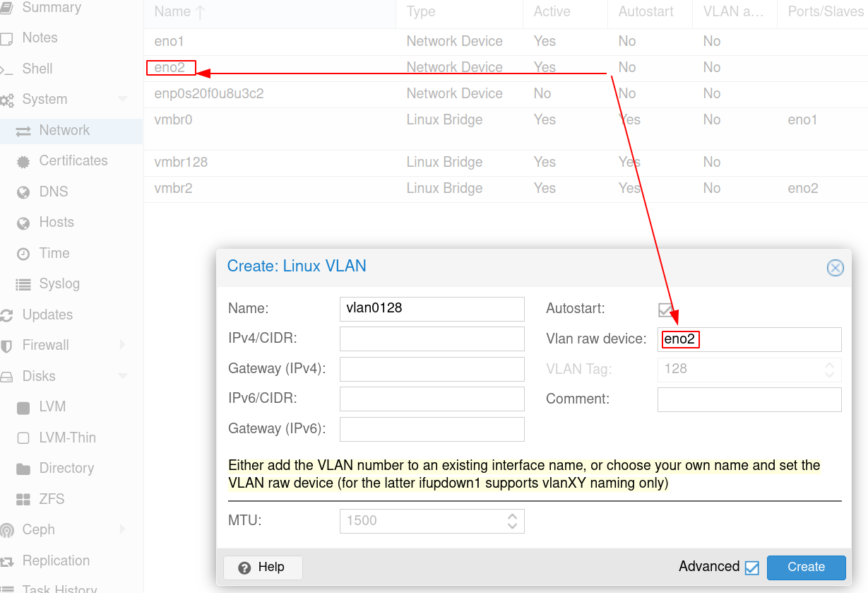This screenshot has height=593, width=868.
Task: Click the IPv4/CIDR input field
Action: click(x=432, y=339)
